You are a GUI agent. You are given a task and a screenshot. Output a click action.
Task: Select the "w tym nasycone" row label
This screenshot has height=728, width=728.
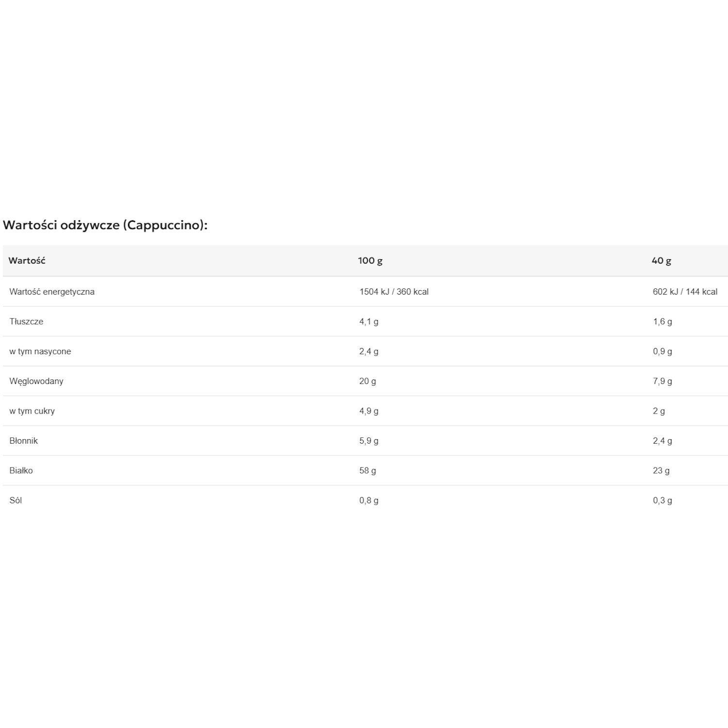click(x=40, y=351)
